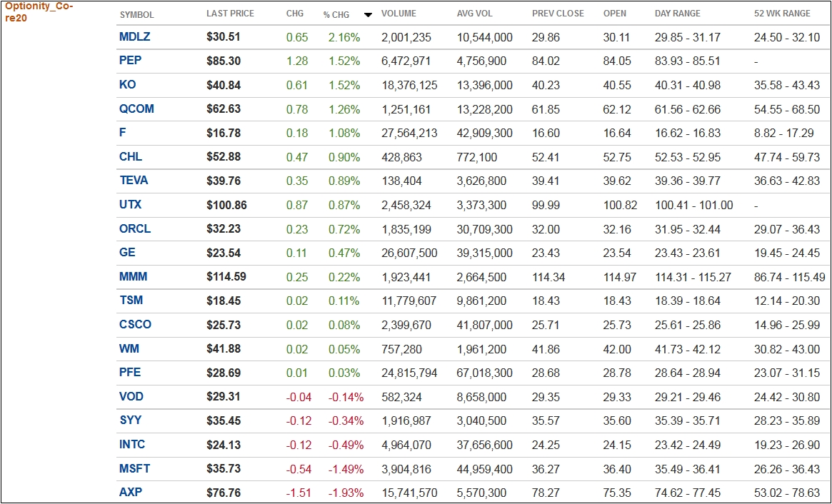Viewport: 832px width, 504px height.
Task: Open the KO ticker symbol link
Action: coord(127,85)
